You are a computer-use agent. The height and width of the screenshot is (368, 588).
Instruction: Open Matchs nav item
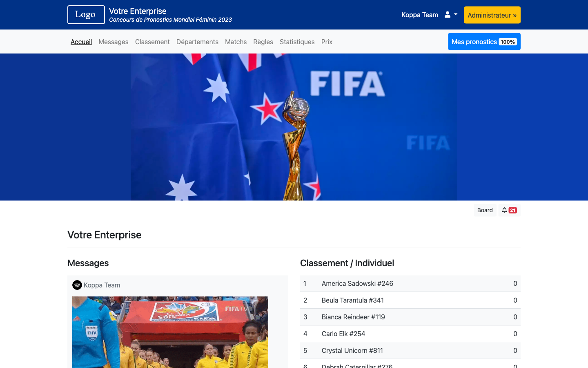click(236, 42)
